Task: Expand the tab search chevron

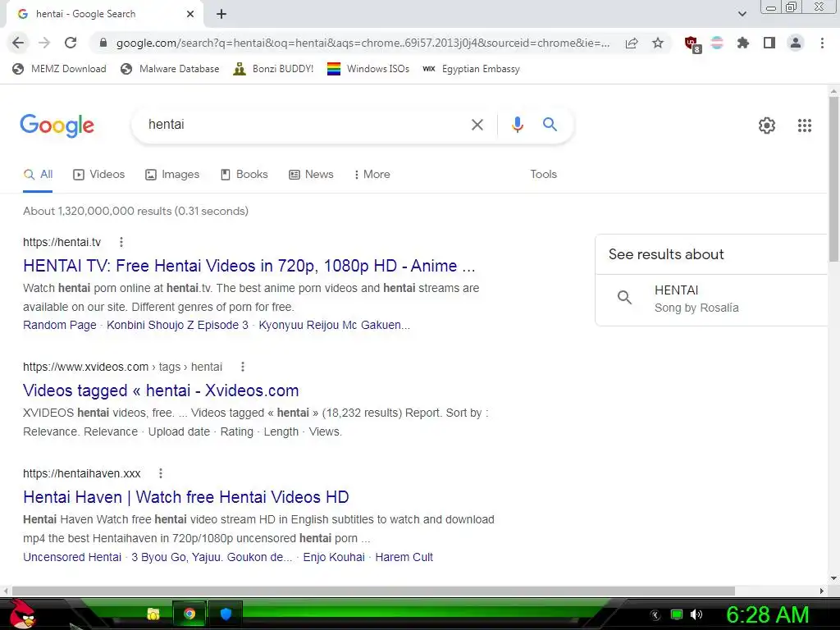Action: pyautogui.click(x=742, y=14)
